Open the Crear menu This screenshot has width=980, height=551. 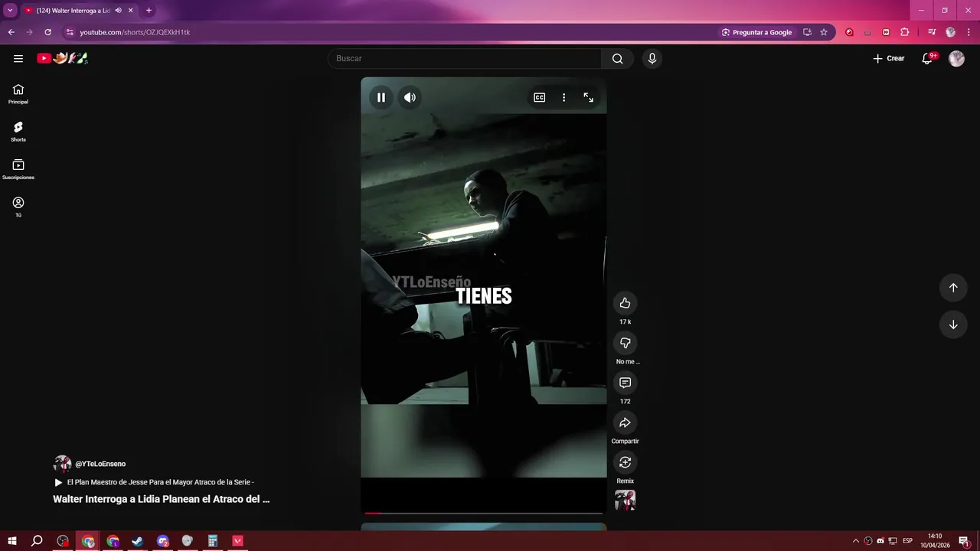click(889, 58)
